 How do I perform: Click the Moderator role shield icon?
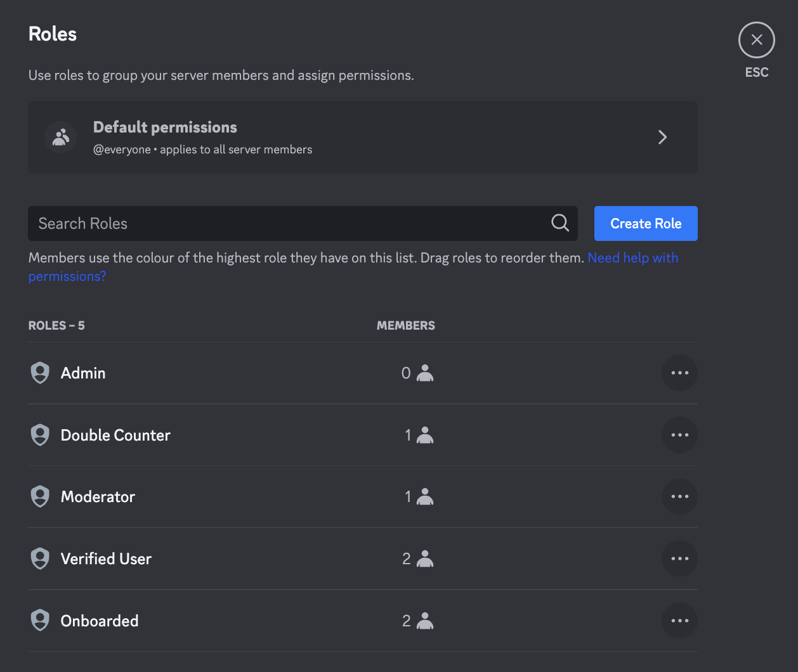(x=40, y=496)
